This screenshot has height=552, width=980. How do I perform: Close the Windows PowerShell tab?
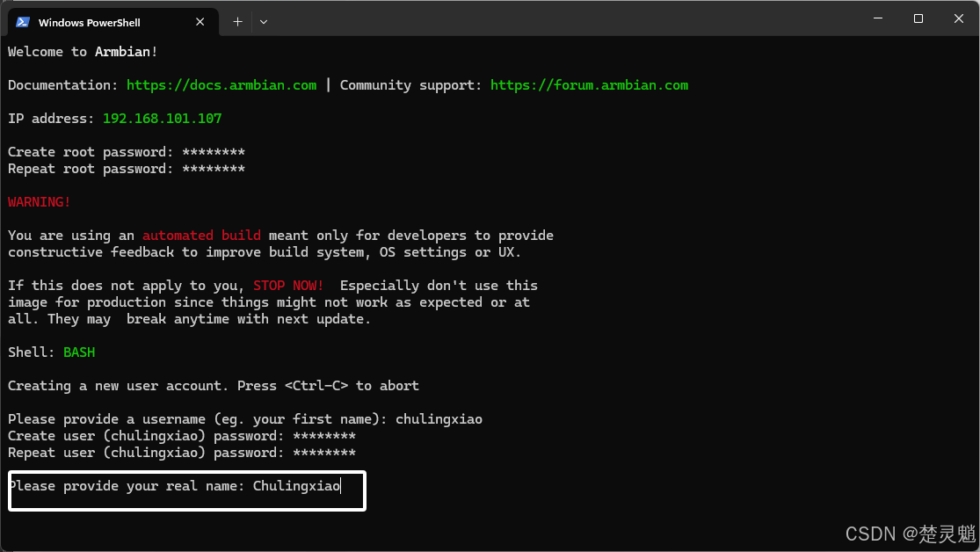[200, 22]
